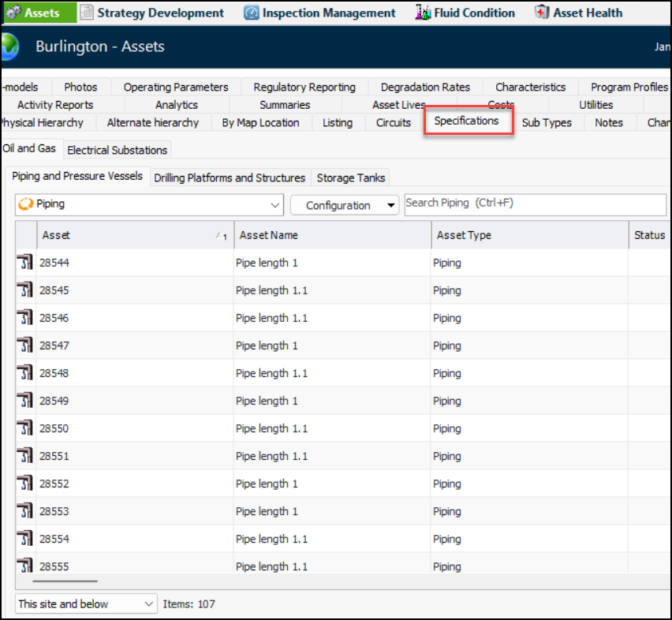
Task: Open the Storage Tanks tab
Action: point(351,178)
